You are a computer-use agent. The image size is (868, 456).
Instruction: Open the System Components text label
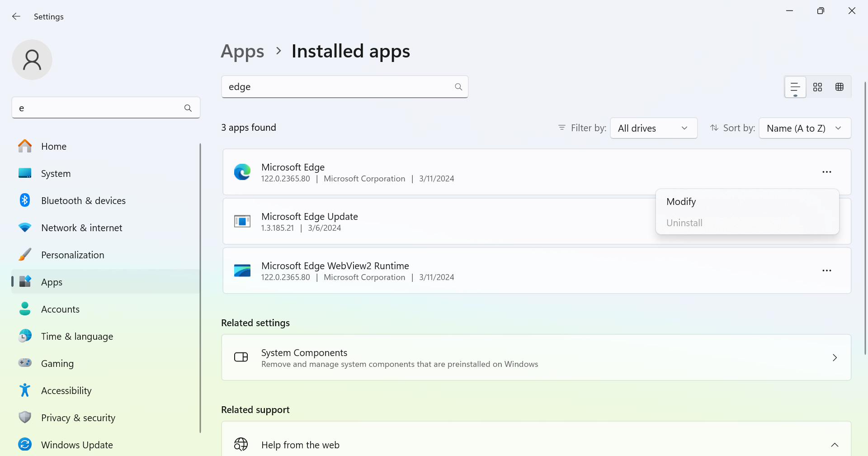pyautogui.click(x=304, y=353)
